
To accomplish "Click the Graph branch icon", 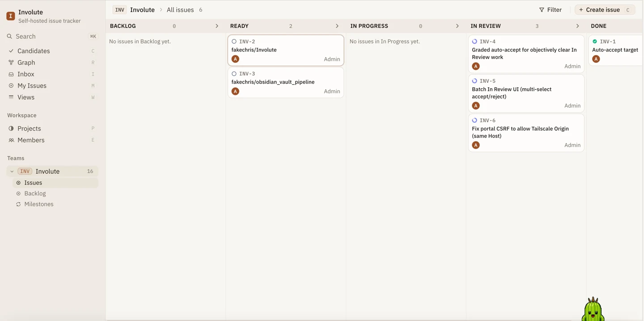I will (x=11, y=63).
